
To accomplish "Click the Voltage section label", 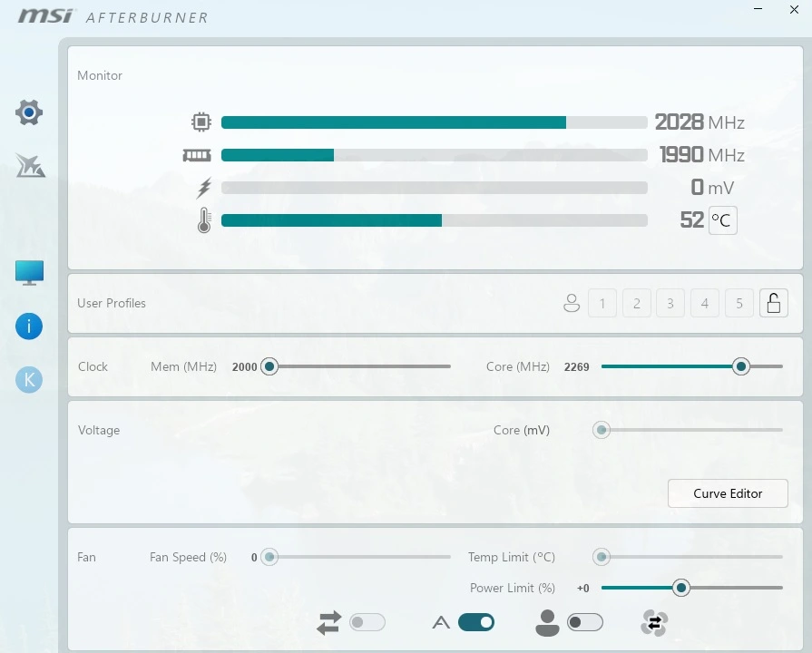I will tap(98, 430).
